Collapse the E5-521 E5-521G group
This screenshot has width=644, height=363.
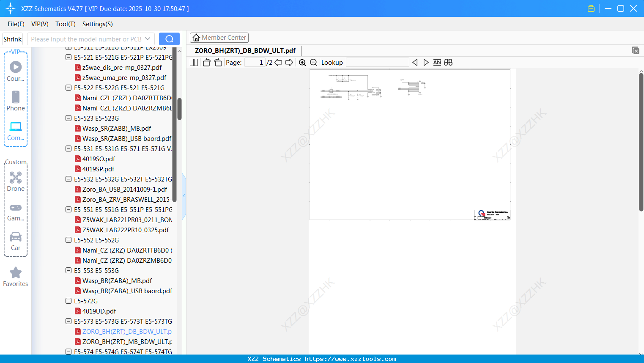pos(69,57)
